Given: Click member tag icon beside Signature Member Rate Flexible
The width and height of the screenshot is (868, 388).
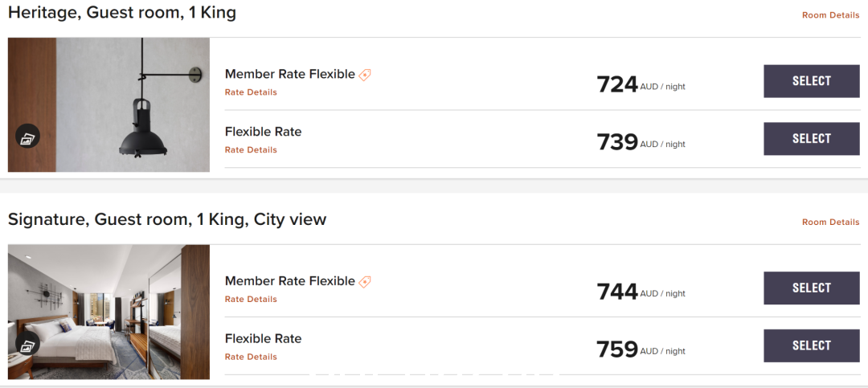Looking at the screenshot, I should pyautogui.click(x=364, y=282).
